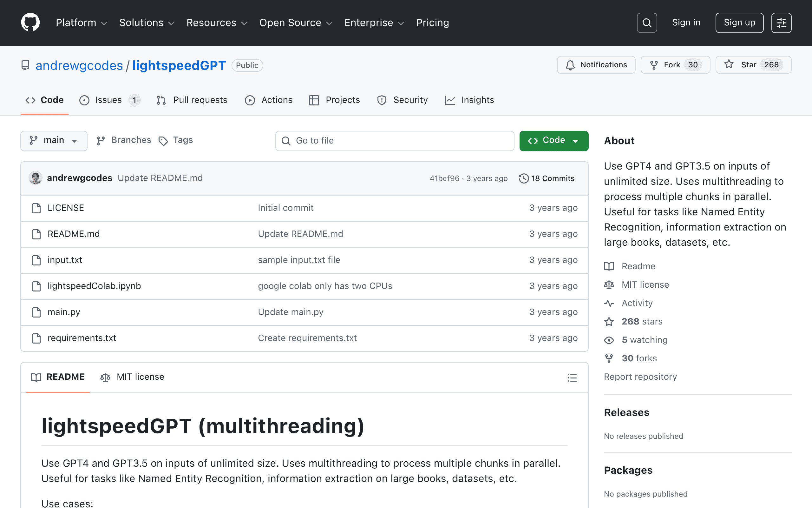The image size is (812, 508).
Task: Open the LICENSE file
Action: pos(66,208)
